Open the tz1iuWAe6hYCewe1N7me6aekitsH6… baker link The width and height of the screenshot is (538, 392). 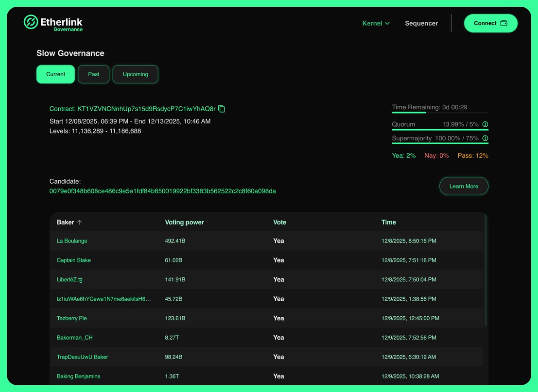click(104, 299)
